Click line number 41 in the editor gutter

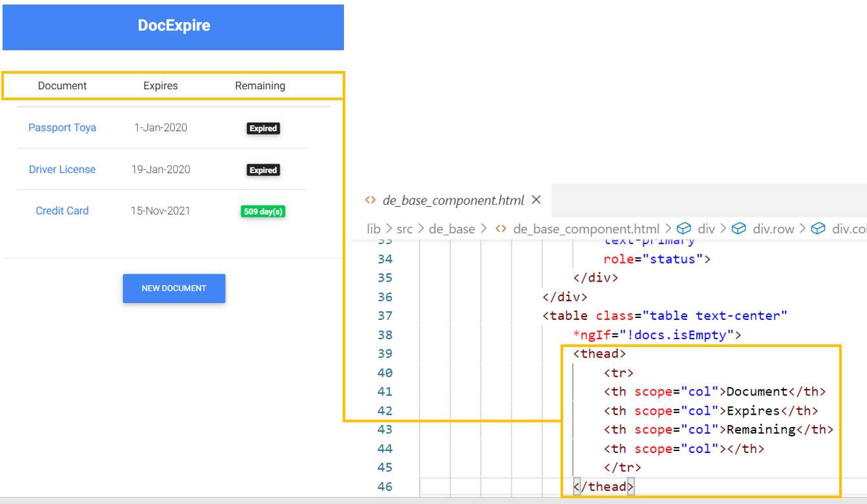385,392
